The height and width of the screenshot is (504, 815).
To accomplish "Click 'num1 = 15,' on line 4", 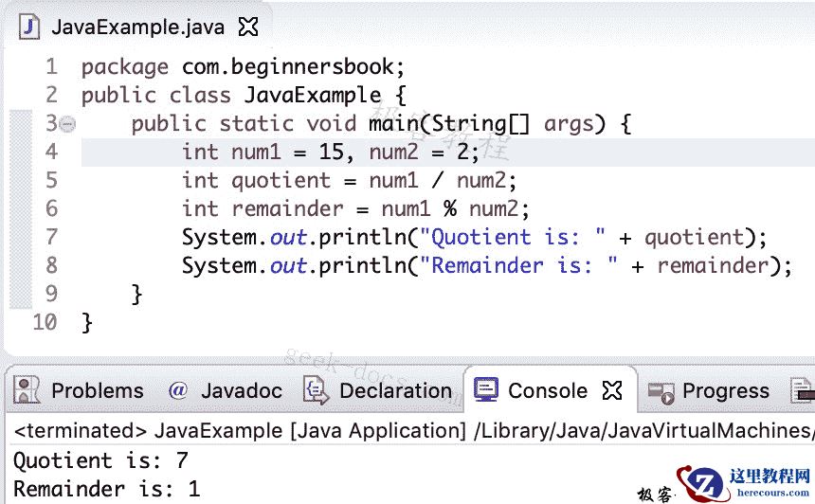I will click(x=293, y=152).
